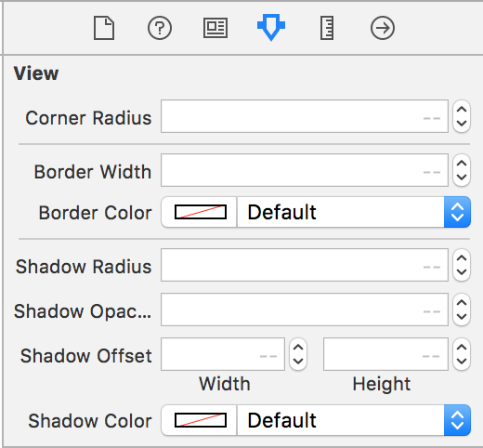The image size is (483, 448).
Task: Open the File inspector tab
Action: (x=104, y=28)
